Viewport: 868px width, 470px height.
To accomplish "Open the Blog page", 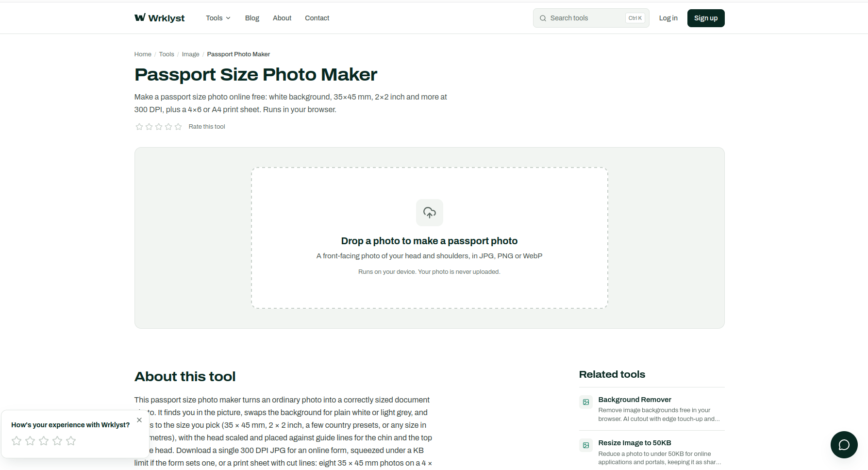I will coord(252,18).
